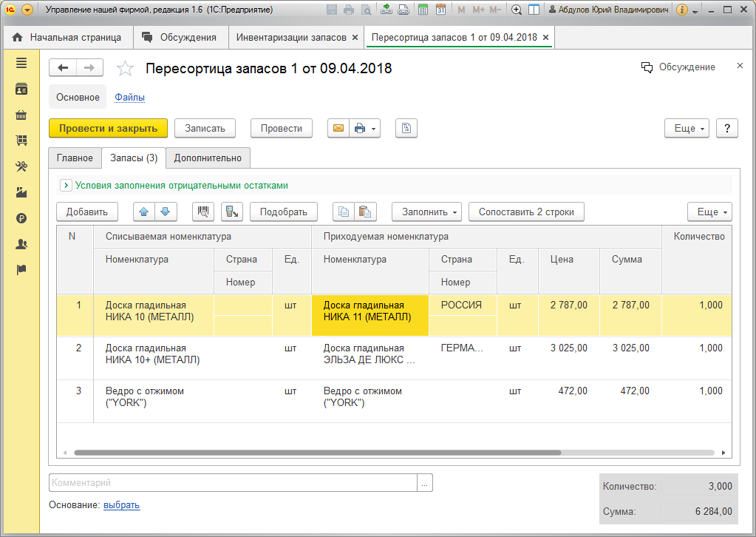The height and width of the screenshot is (537, 756).
Task: Click the envelope send email icon
Action: pyautogui.click(x=338, y=128)
